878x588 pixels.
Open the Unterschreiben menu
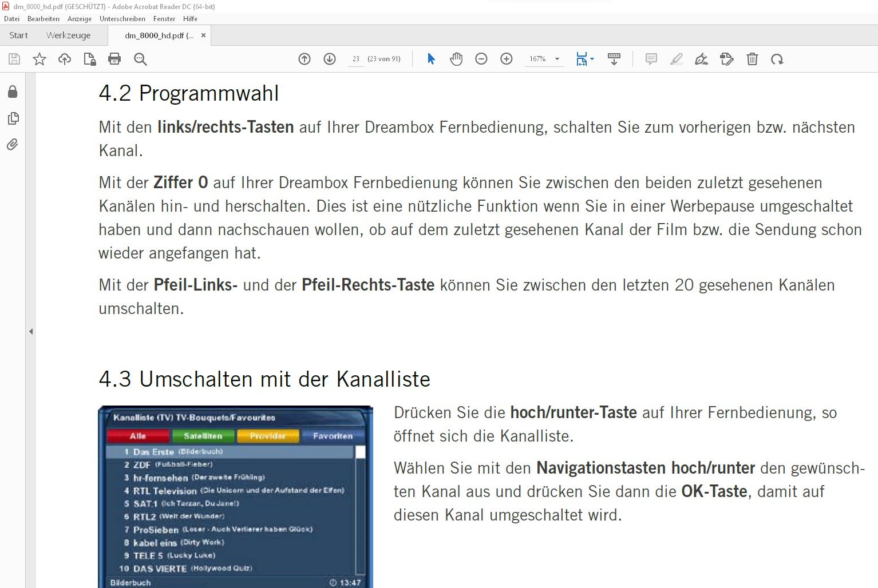[122, 19]
